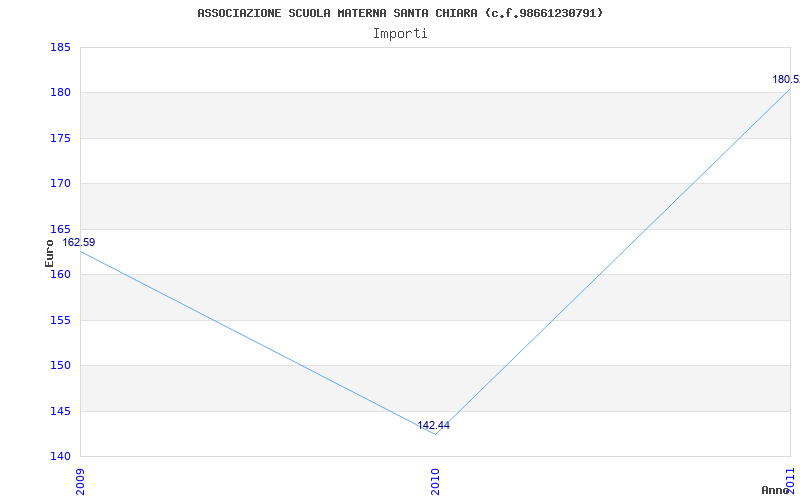The image size is (800, 500).
Task: Click the 140 y-axis tick label
Action: [60, 456]
